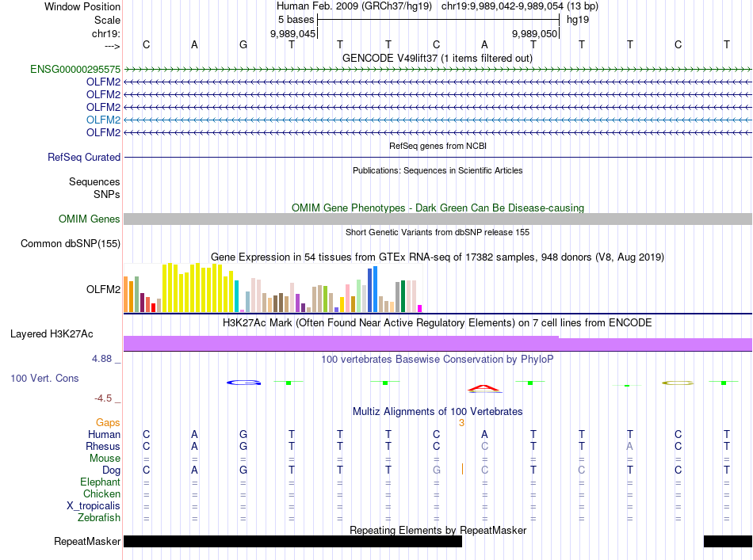Select the X_tropicalis species label
The image size is (753, 560).
click(94, 506)
